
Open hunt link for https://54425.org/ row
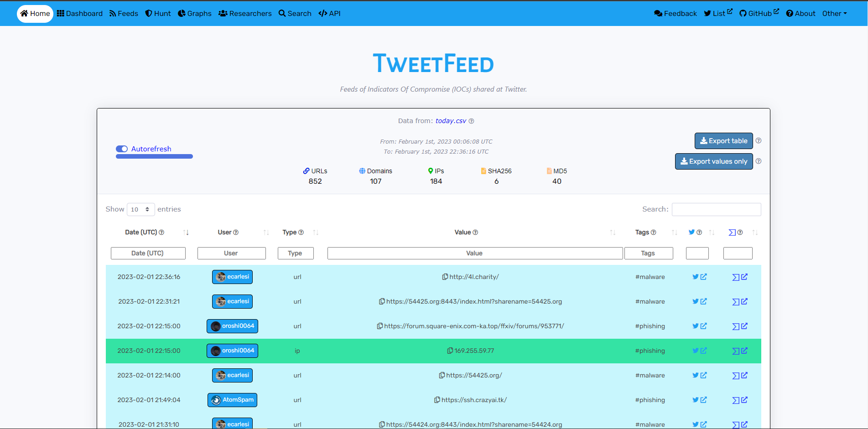coord(740,375)
